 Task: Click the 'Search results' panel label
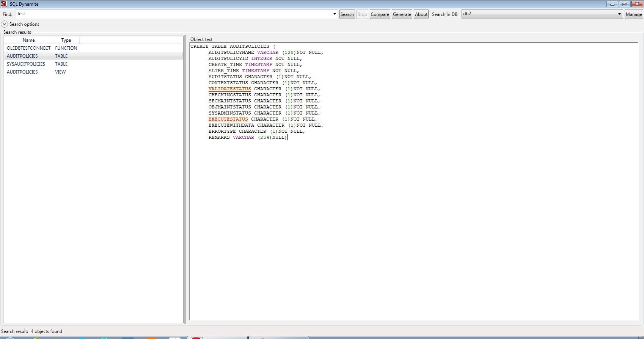[17, 32]
